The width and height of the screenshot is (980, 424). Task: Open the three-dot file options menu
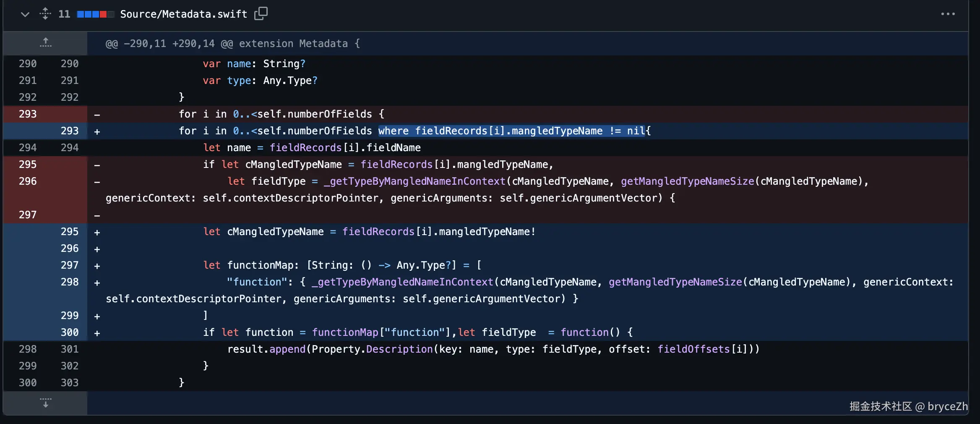pyautogui.click(x=948, y=14)
